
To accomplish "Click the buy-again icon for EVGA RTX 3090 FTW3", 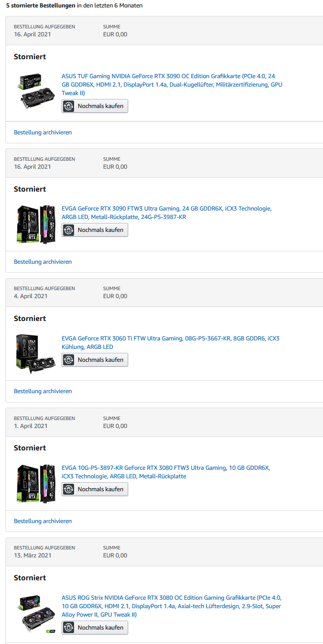I will point(69,230).
